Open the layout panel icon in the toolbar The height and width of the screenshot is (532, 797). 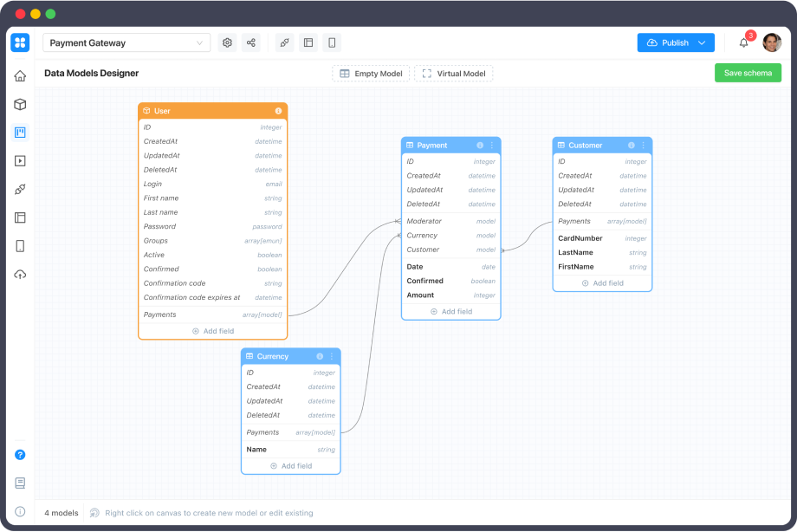pos(308,42)
